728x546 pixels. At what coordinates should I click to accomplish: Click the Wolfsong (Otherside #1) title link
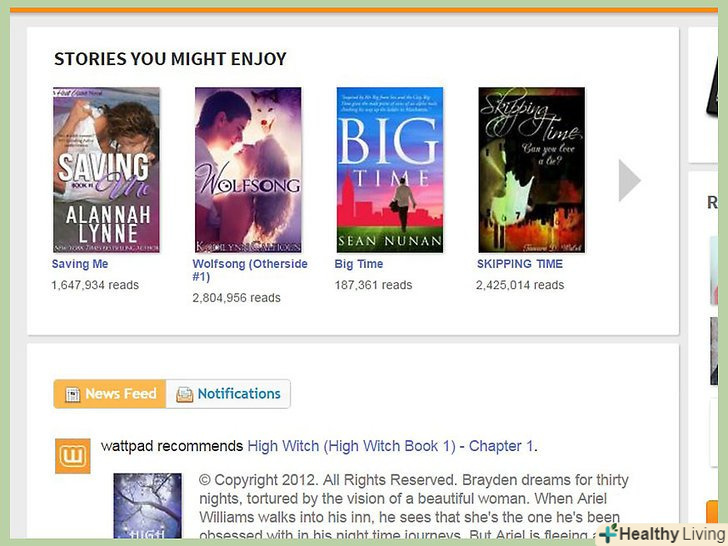[x=250, y=270]
